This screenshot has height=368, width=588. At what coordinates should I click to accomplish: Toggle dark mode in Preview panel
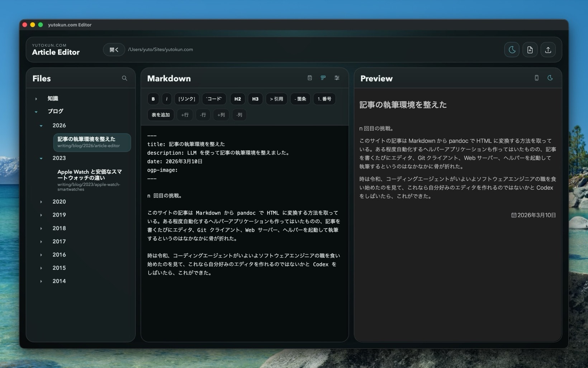[x=550, y=78]
